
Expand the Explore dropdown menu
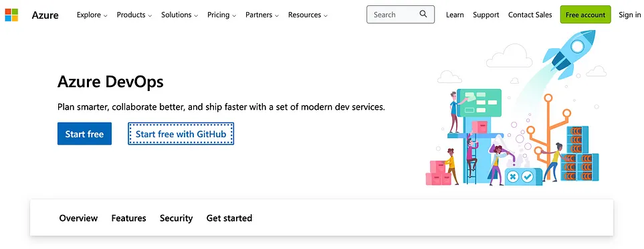tap(92, 15)
